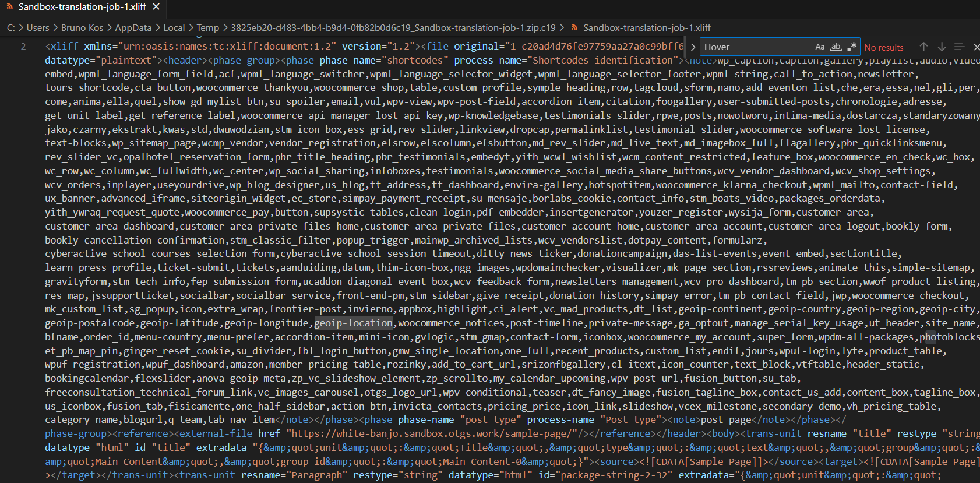The width and height of the screenshot is (980, 483).
Task: Click the 'bookly-cancellation-confirmation' shortcode
Action: click(135, 240)
